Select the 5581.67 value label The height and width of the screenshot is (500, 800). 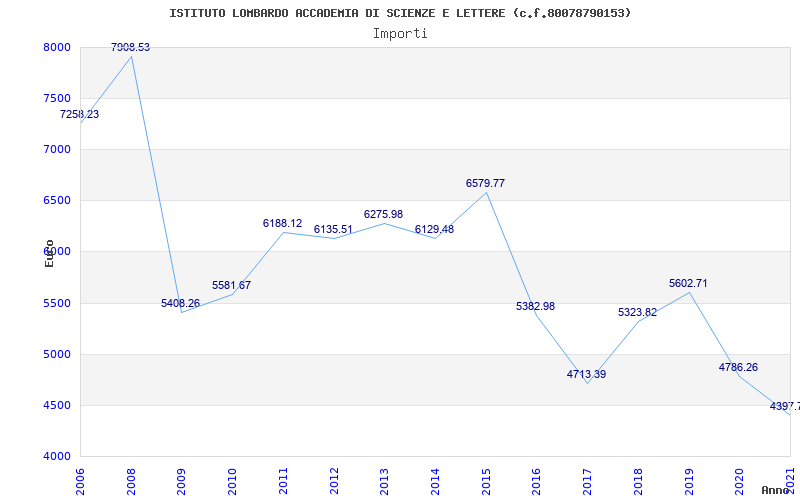point(232,285)
